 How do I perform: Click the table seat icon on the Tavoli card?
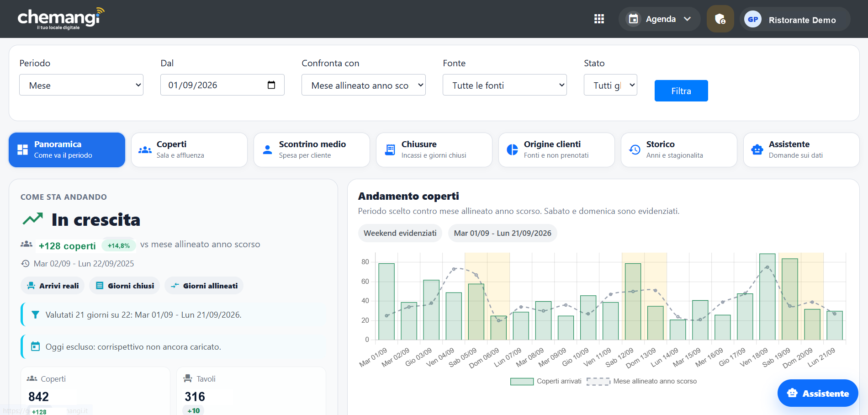pos(188,378)
